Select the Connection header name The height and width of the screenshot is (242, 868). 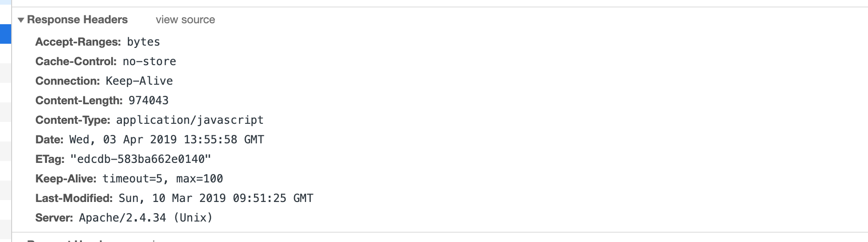[68, 81]
